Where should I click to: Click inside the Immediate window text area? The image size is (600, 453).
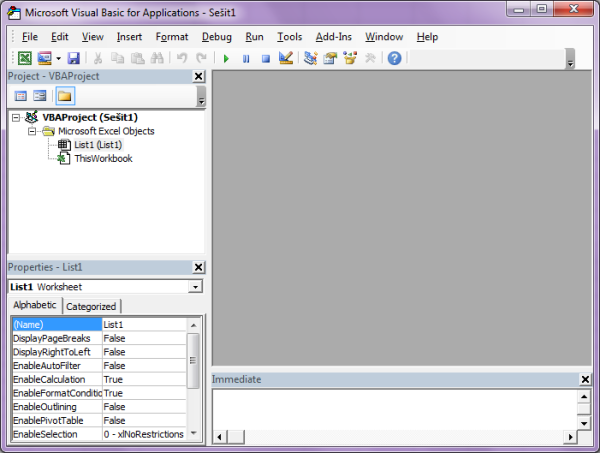(394, 409)
